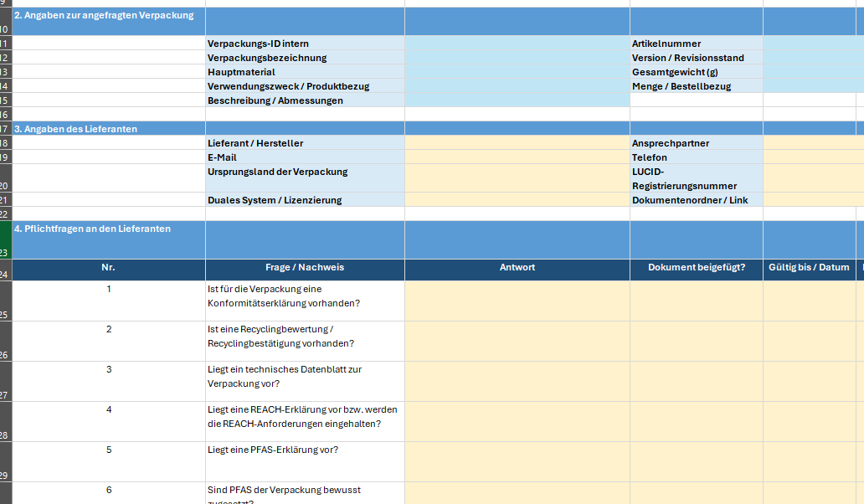864x504 pixels.
Task: Select the Konformitätserklärung question cell
Action: click(x=305, y=301)
